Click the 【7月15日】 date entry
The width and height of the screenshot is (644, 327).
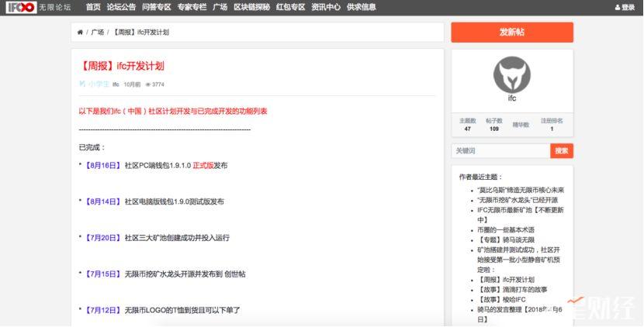point(102,274)
